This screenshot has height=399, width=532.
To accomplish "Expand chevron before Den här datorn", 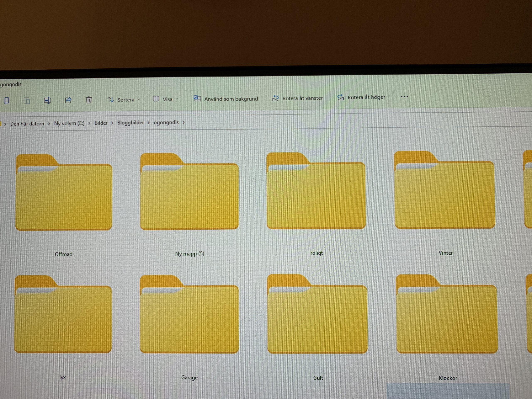I will point(5,124).
